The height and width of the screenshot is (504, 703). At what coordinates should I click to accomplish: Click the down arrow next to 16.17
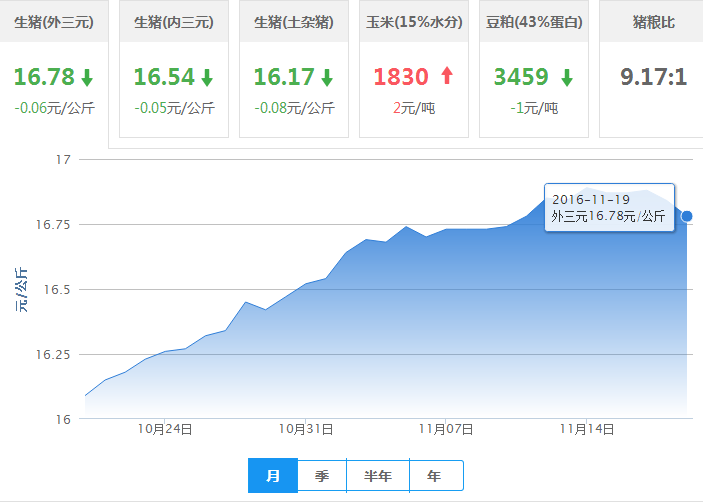[x=327, y=77]
